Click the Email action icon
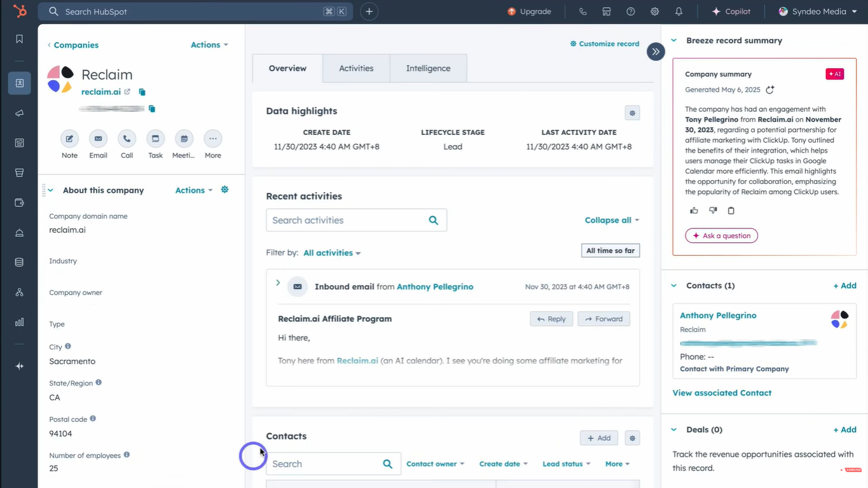The width and height of the screenshot is (868, 488). pos(98,139)
